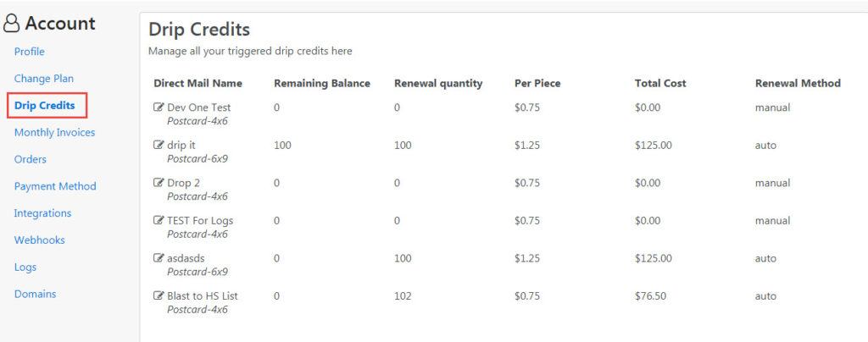Click the edit icon beside Blast to HS List
868x342 pixels.
(x=159, y=295)
